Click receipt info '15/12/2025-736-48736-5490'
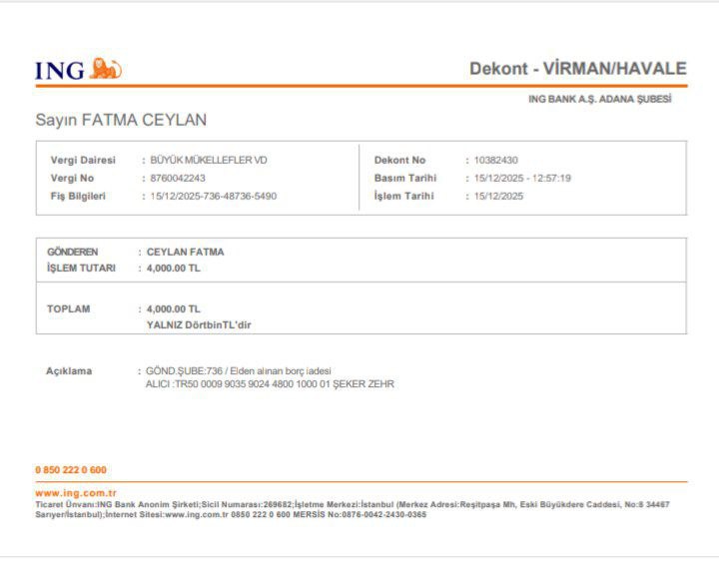The image size is (719, 588). tap(214, 196)
